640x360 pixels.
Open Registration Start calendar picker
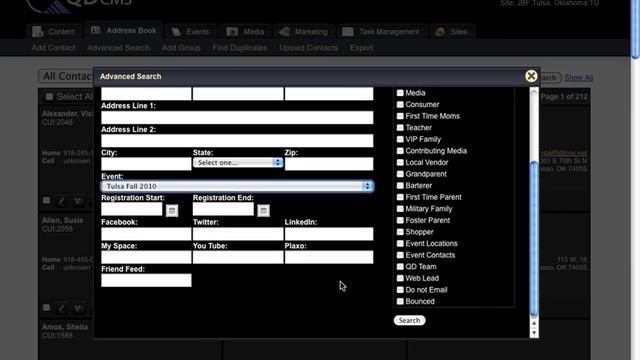click(x=172, y=211)
